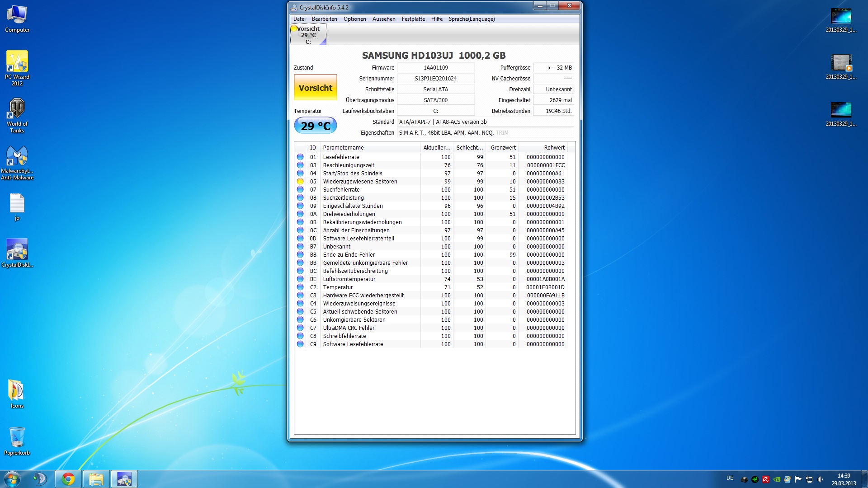This screenshot has width=868, height=488.
Task: Click the Rohwert column header
Action: pos(554,148)
